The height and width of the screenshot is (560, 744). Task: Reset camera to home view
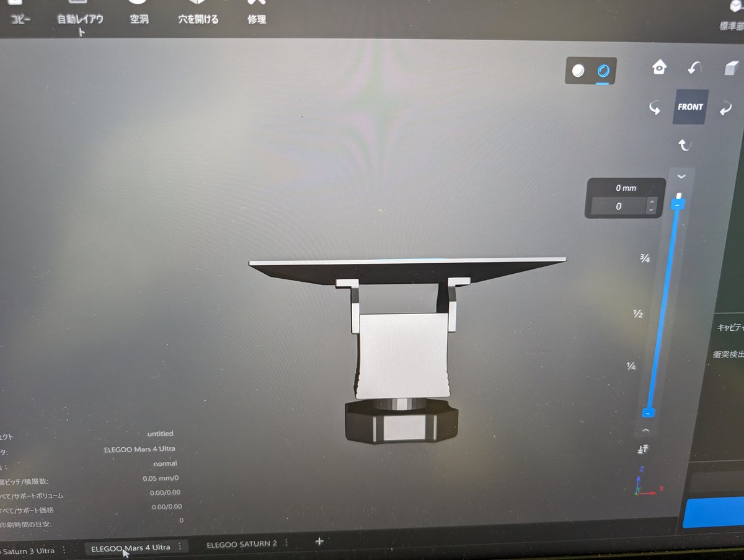click(x=658, y=67)
